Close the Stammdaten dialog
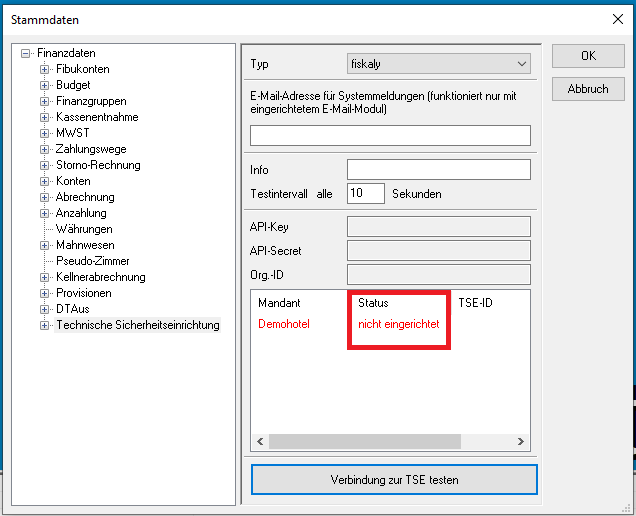The height and width of the screenshot is (516, 636). [x=618, y=19]
